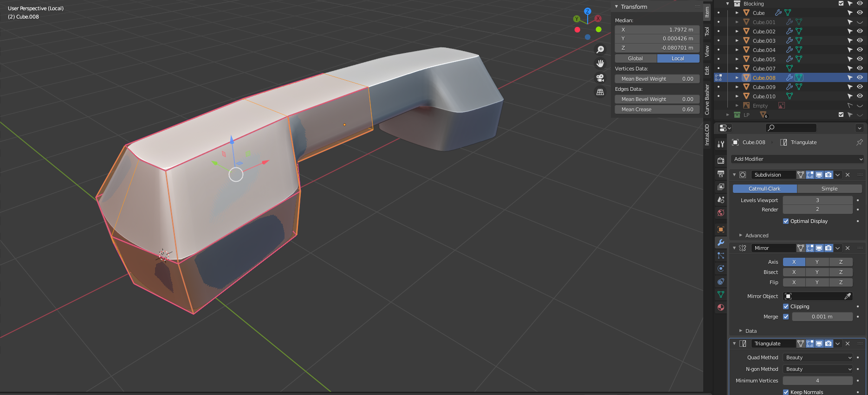This screenshot has width=868, height=395.
Task: Toggle Mirror modifier viewport display icon
Action: click(819, 248)
